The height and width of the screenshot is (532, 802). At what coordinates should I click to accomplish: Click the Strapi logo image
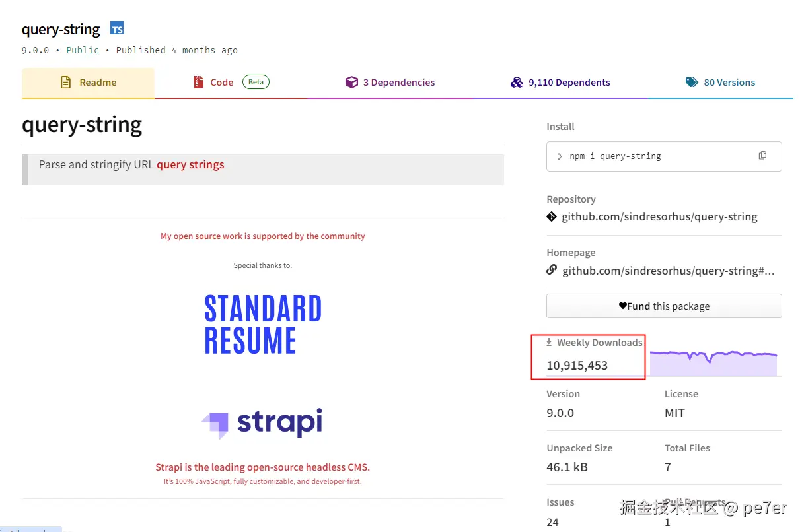(x=262, y=423)
